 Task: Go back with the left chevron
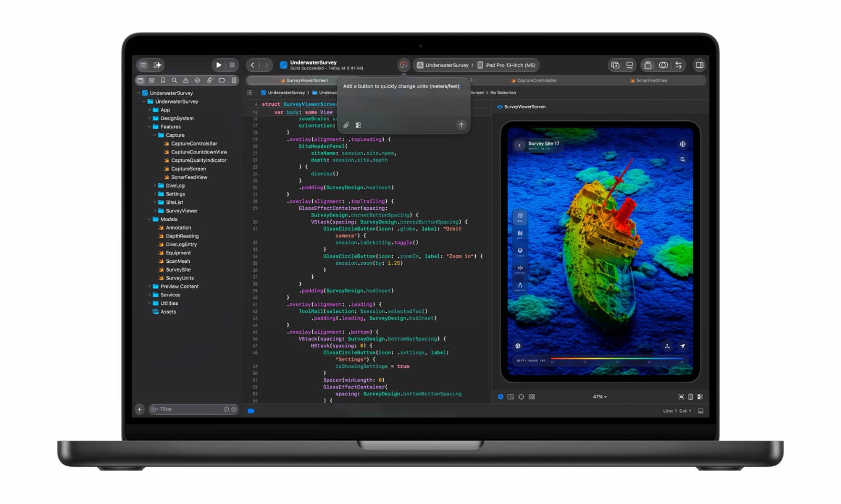click(x=253, y=65)
